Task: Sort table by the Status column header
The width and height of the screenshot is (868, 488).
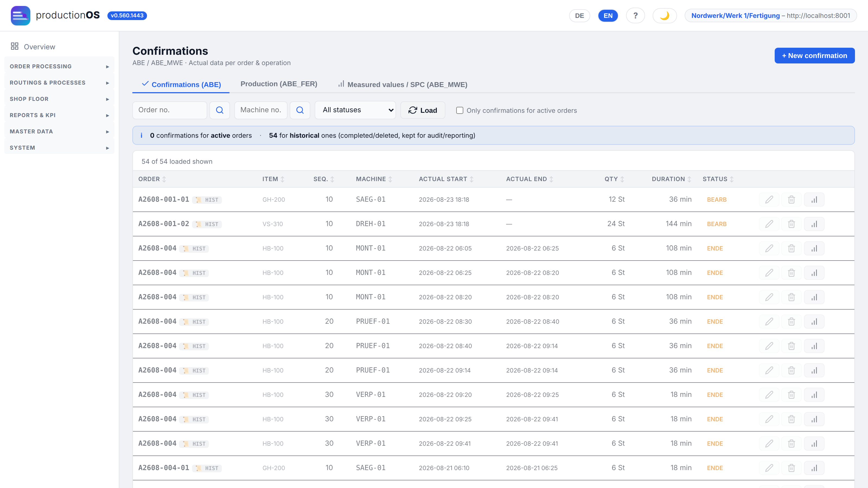Action: [x=718, y=179]
